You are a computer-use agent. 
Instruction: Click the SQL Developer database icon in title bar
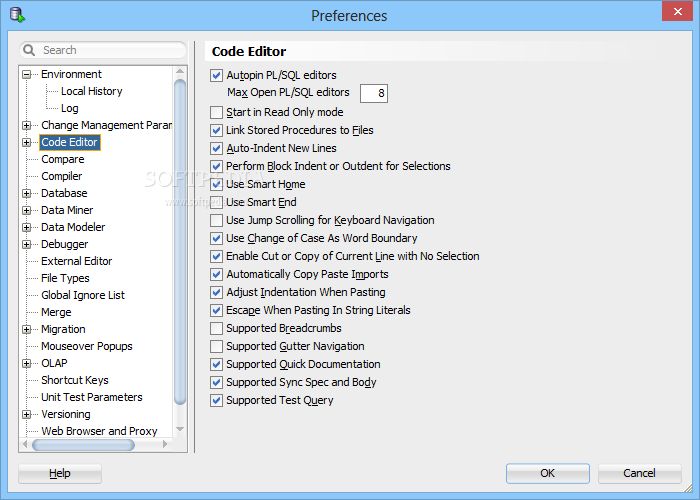[x=17, y=15]
